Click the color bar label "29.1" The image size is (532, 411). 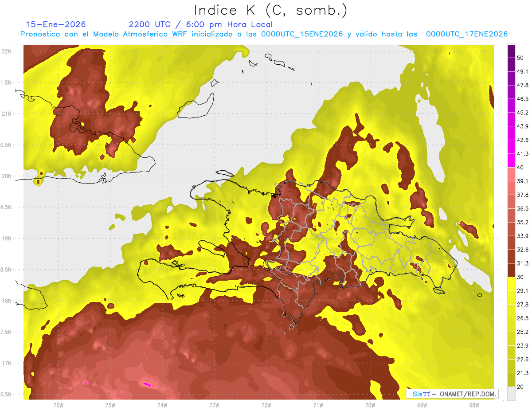click(523, 291)
